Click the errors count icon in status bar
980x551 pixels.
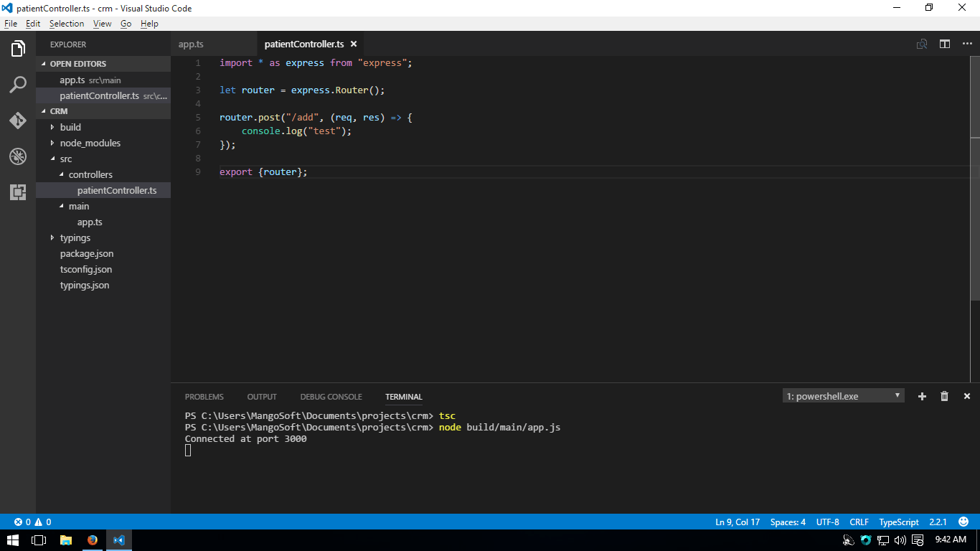(x=22, y=522)
